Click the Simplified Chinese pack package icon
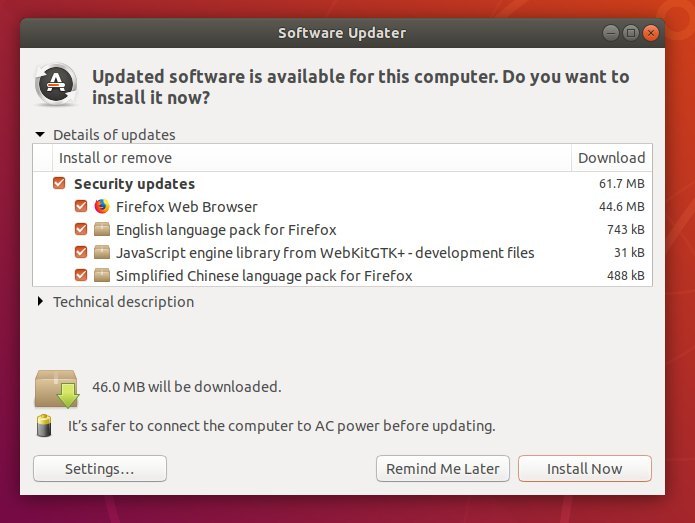The width and height of the screenshot is (695, 523). point(102,275)
